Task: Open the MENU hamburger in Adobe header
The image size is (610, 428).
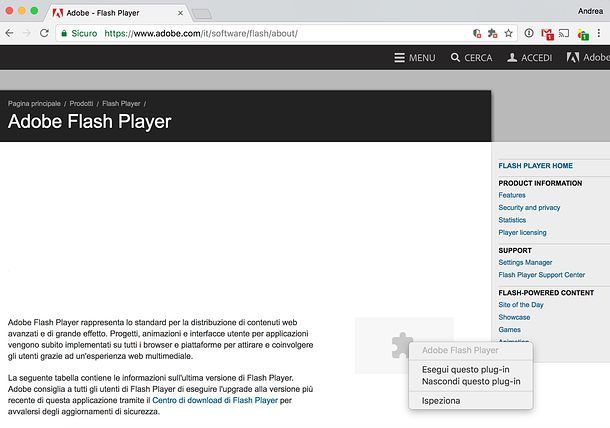Action: point(415,58)
